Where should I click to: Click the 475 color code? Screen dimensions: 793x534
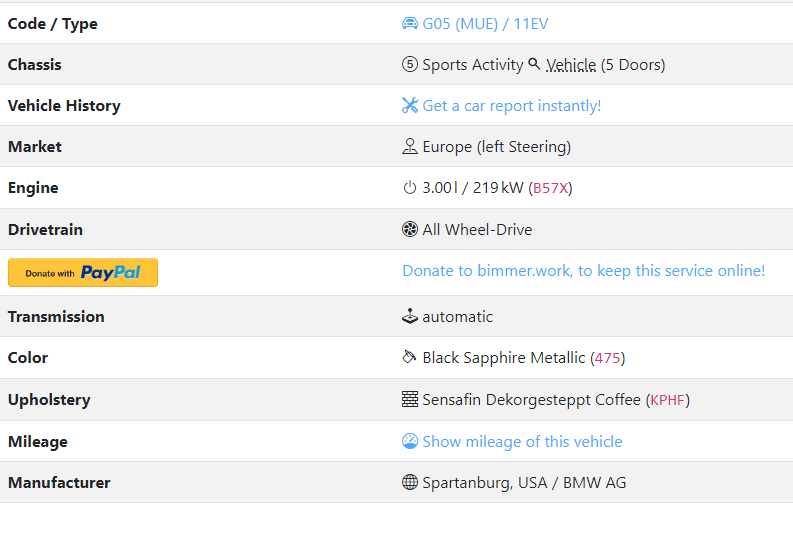[x=607, y=358]
